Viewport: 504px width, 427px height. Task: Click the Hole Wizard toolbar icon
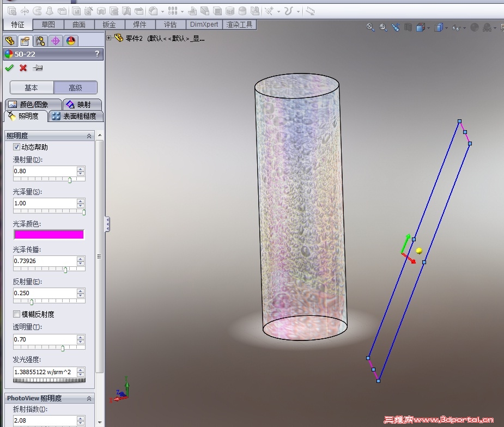[89, 11]
